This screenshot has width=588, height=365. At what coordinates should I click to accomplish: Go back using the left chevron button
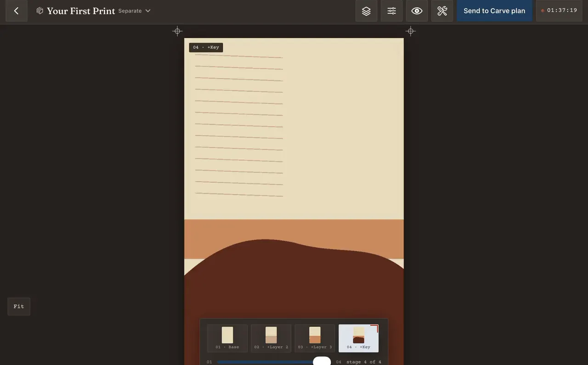[x=17, y=11]
